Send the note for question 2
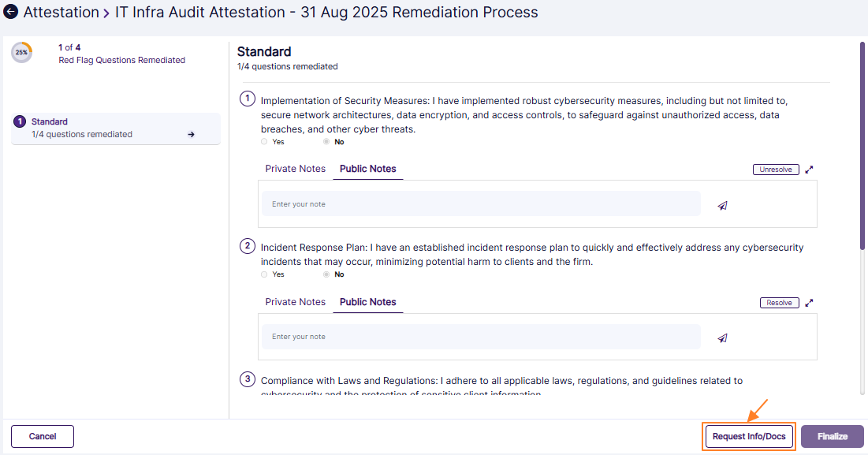 pyautogui.click(x=722, y=338)
